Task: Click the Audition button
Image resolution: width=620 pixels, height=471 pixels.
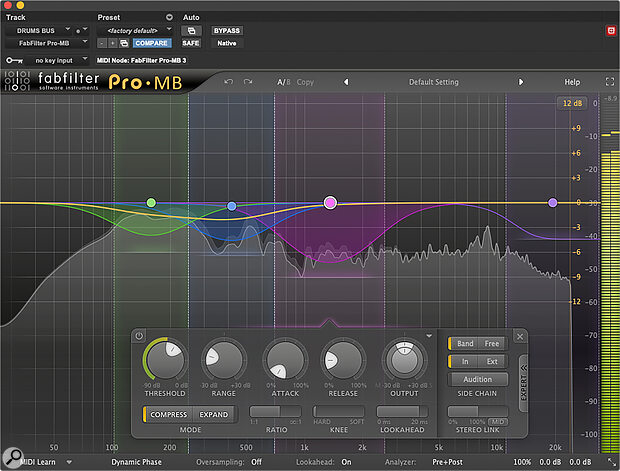Action: [x=477, y=379]
